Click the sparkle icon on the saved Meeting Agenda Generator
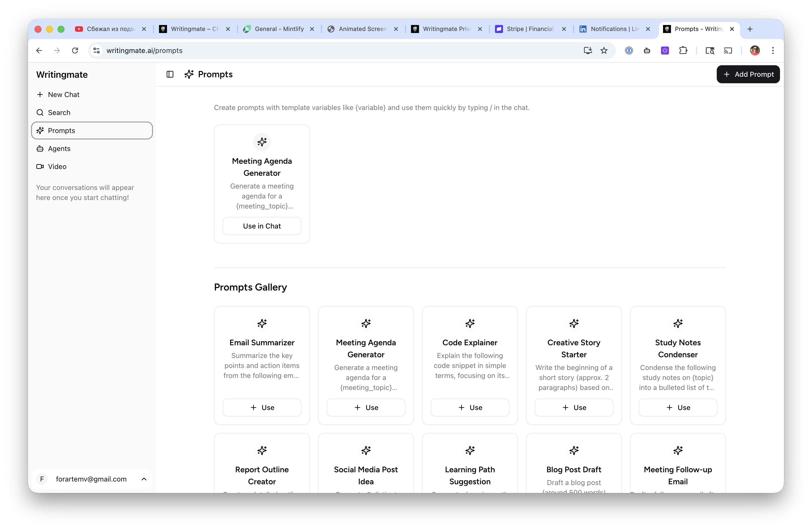This screenshot has height=530, width=812. pyautogui.click(x=262, y=142)
